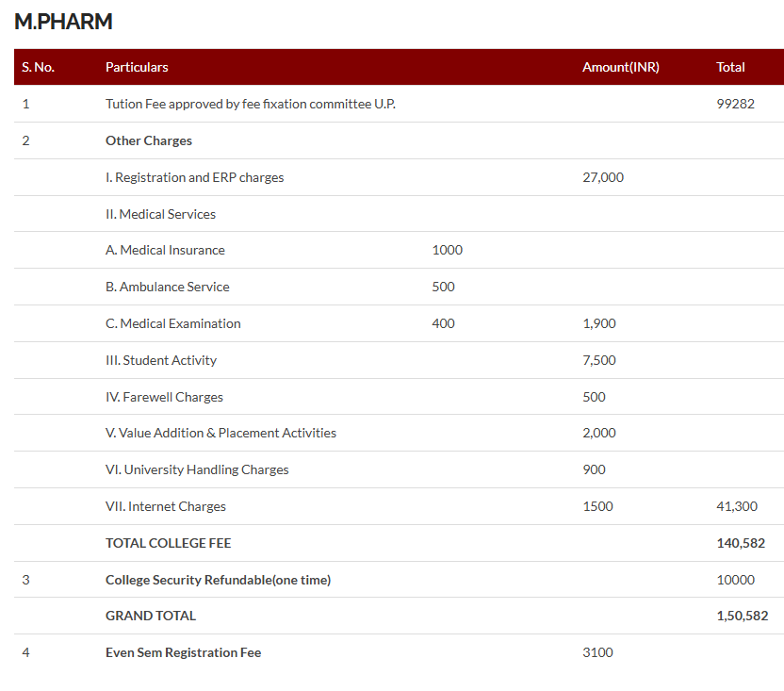Click 'III. Student Activity' label

[161, 360]
